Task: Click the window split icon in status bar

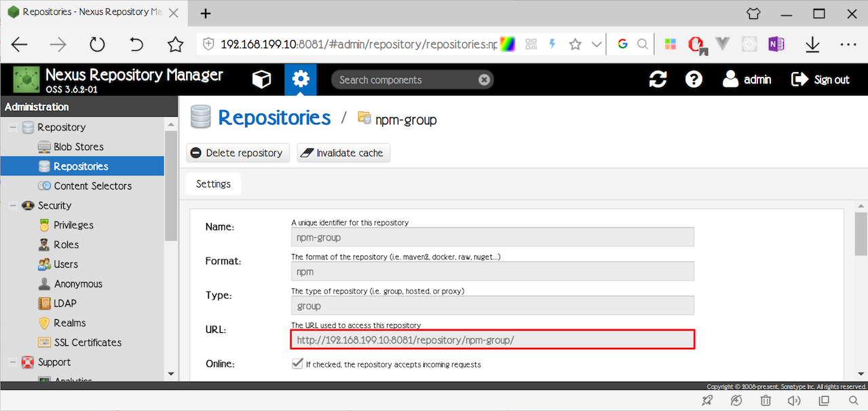Action: coord(824,401)
